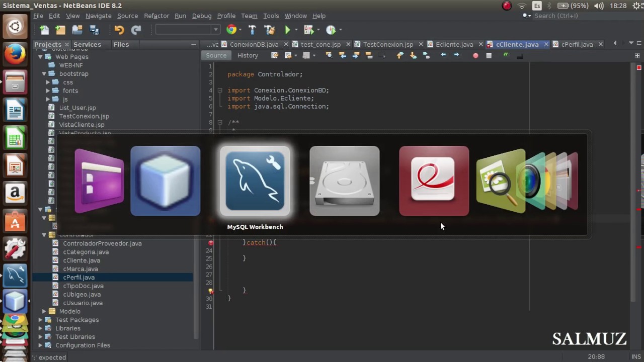Expand the Configuration Files node
Image resolution: width=644 pixels, height=362 pixels.
click(x=40, y=346)
